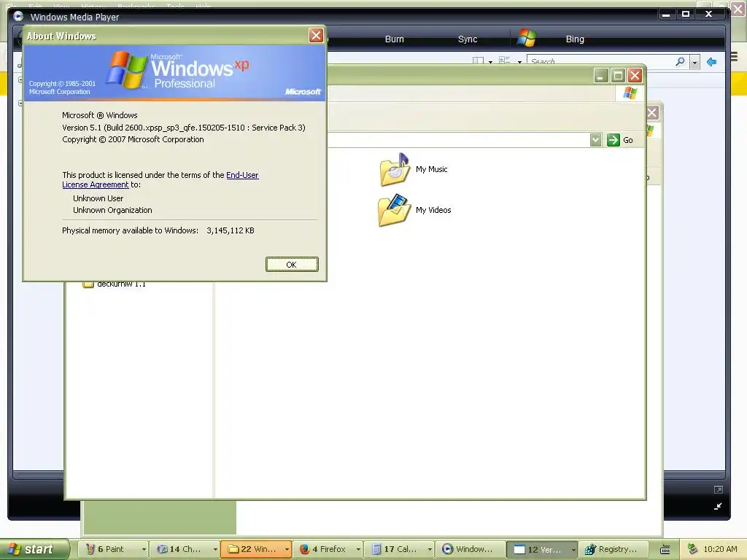Switch to Sync tab in Media Player
Image resolution: width=747 pixels, height=560 pixels.
coord(468,39)
